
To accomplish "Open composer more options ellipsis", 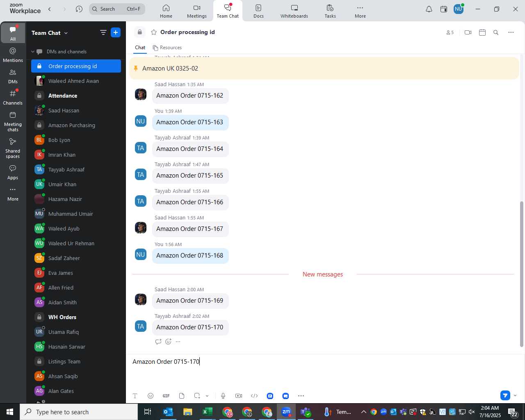I will [x=301, y=396].
